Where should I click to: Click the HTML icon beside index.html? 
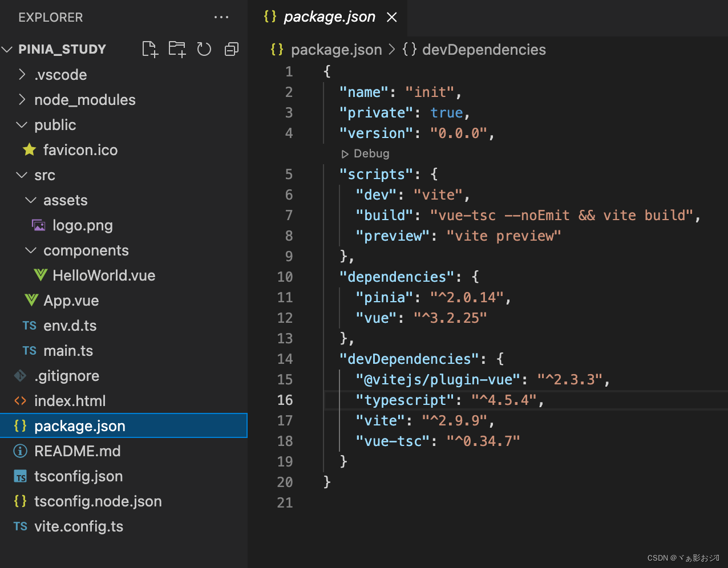[20, 401]
